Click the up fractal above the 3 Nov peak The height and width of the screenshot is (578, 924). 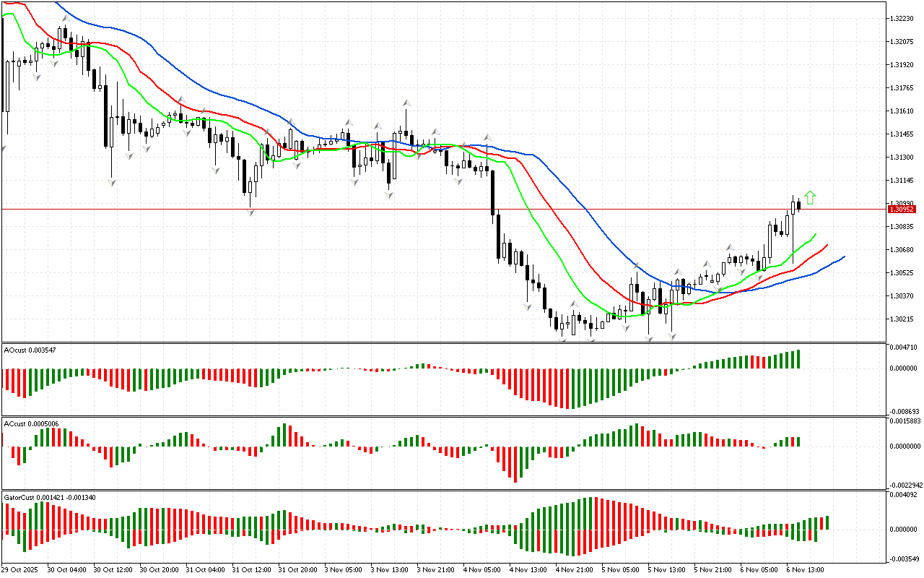pos(406,103)
